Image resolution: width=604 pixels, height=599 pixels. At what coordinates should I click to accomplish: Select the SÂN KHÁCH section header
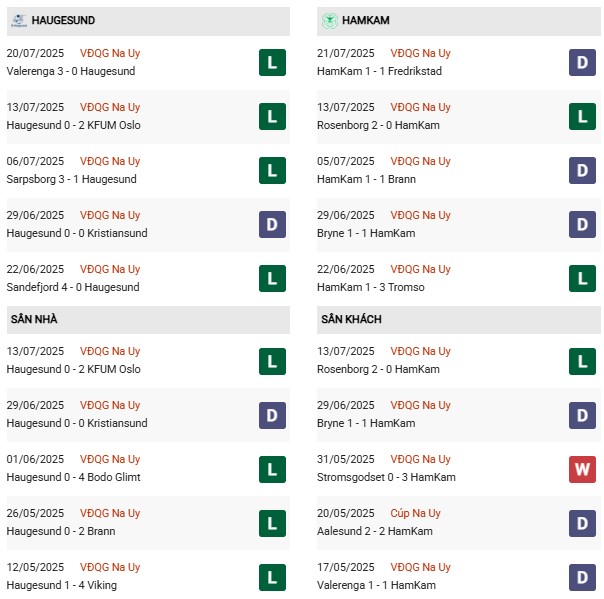pos(352,319)
